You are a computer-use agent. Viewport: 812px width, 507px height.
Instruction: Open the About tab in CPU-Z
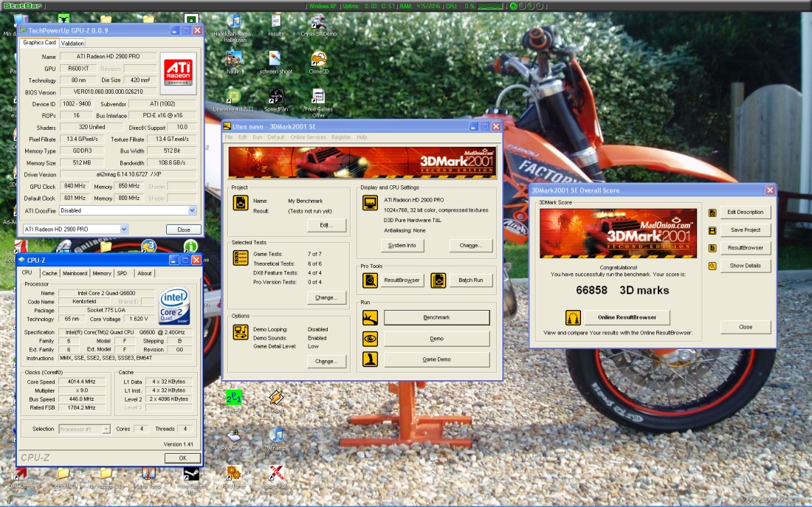coord(145,274)
